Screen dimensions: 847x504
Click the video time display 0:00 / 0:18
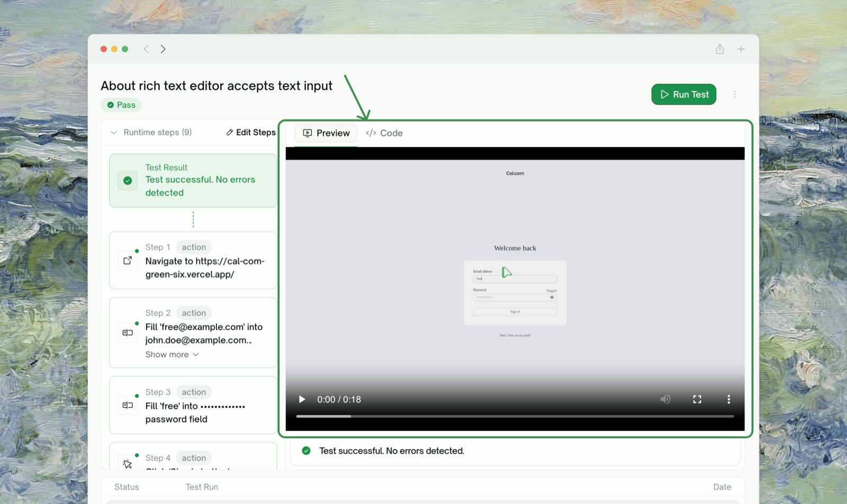pyautogui.click(x=339, y=400)
